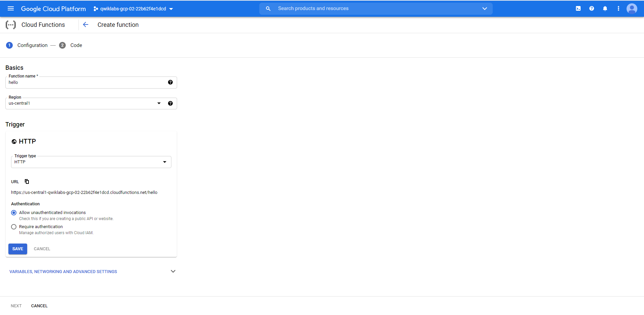This screenshot has height=315, width=644.
Task: Click the Create function heading
Action: (x=118, y=25)
